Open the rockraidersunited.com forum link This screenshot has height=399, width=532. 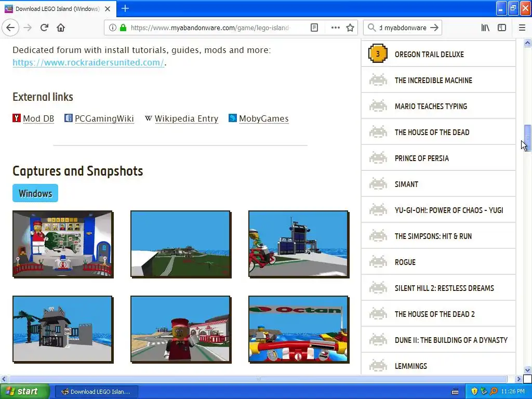coord(88,62)
